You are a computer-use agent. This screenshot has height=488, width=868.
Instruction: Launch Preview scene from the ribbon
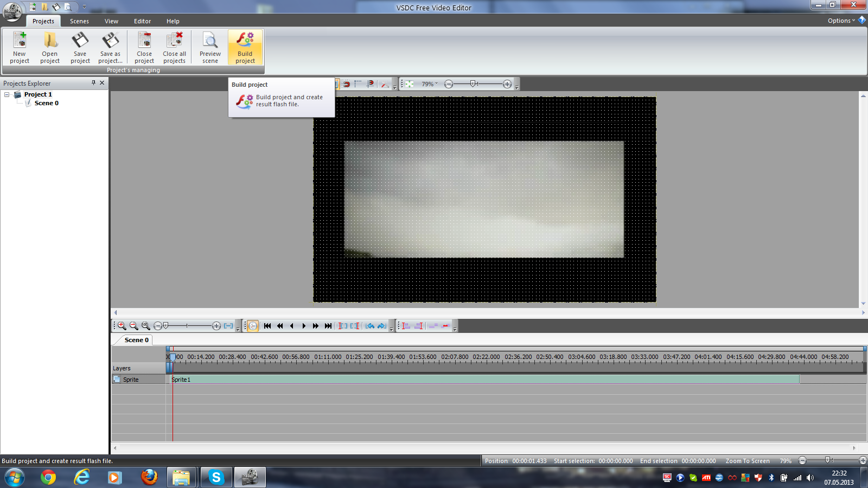[210, 48]
